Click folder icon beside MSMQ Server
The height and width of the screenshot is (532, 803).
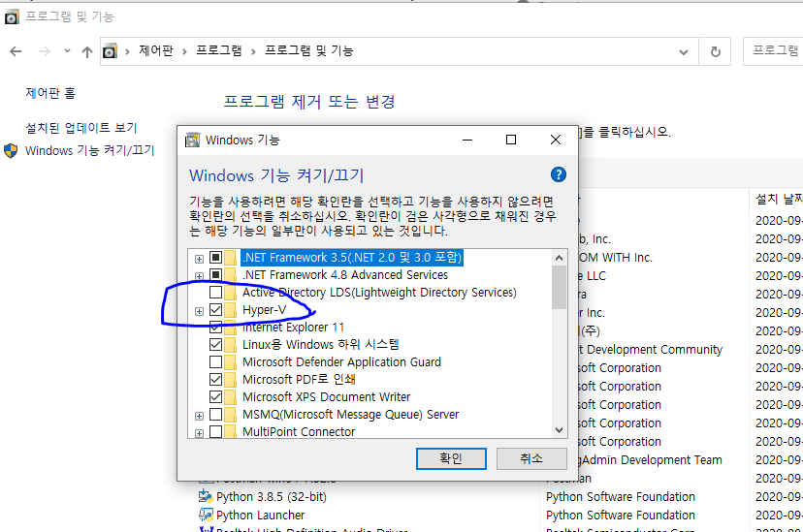[x=231, y=414]
